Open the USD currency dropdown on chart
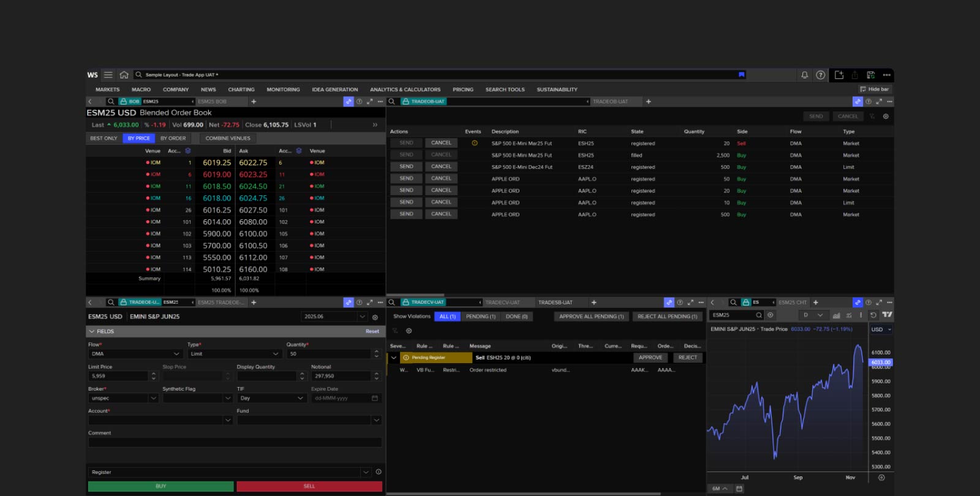The width and height of the screenshot is (980, 496). [x=881, y=329]
